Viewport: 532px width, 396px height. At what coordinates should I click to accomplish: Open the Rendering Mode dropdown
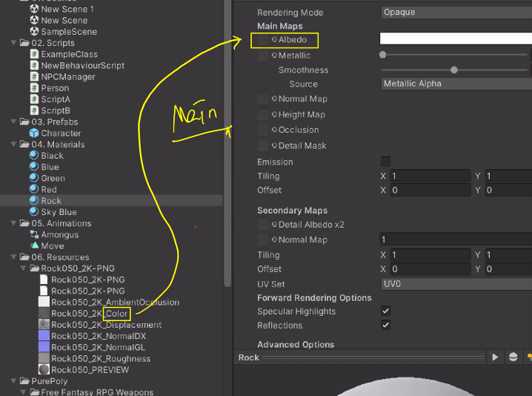456,12
